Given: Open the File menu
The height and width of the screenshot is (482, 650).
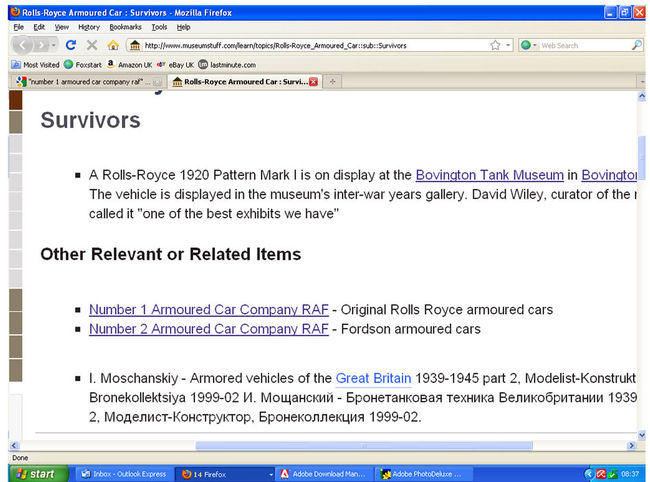Looking at the screenshot, I should 19,27.
